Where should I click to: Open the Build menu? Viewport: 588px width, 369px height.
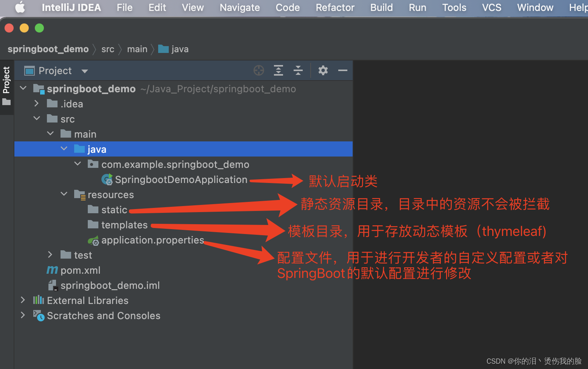[381, 8]
